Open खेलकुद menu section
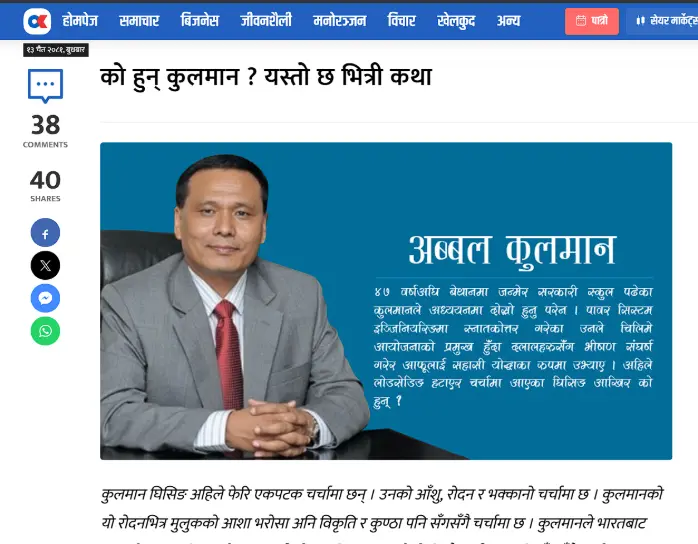Viewport: 698px width, 544px height. click(x=456, y=21)
